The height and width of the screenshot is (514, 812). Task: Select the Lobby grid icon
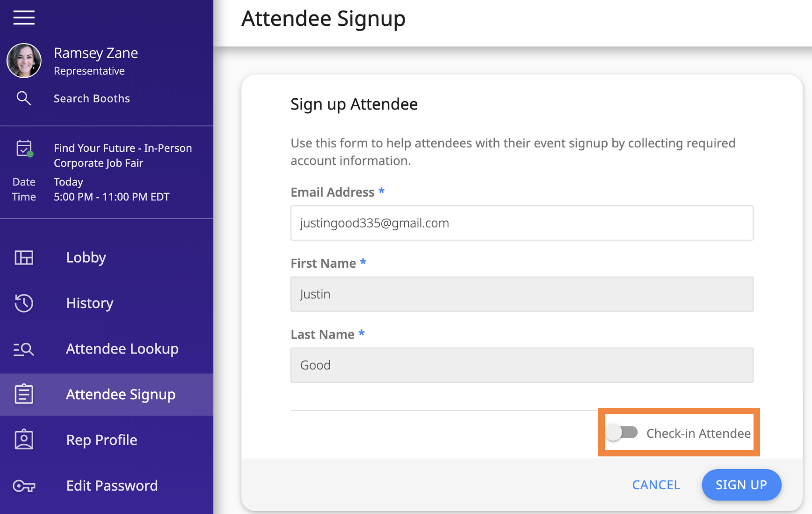tap(23, 257)
